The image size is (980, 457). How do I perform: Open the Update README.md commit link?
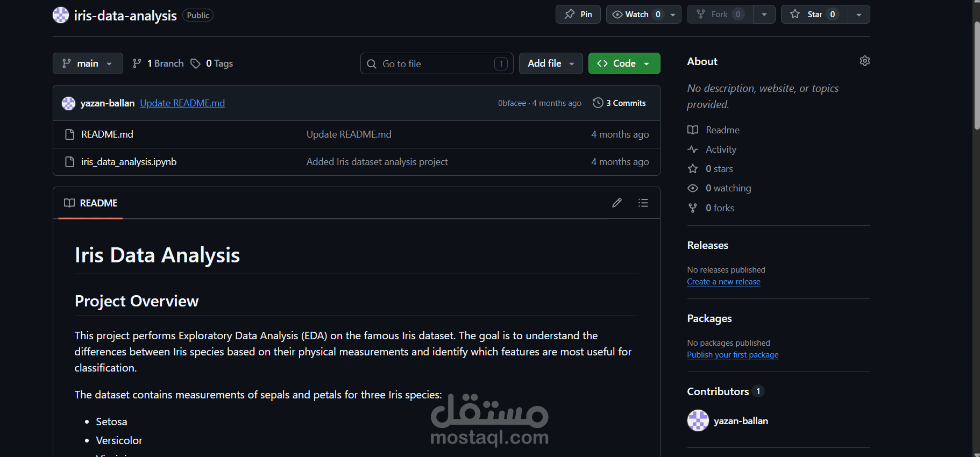point(182,103)
